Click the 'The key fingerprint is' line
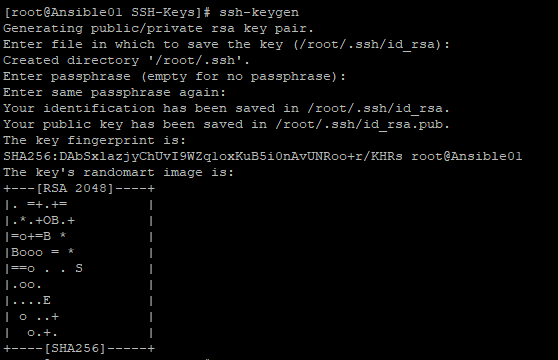Viewport: 558px width, 360px height. [x=95, y=141]
